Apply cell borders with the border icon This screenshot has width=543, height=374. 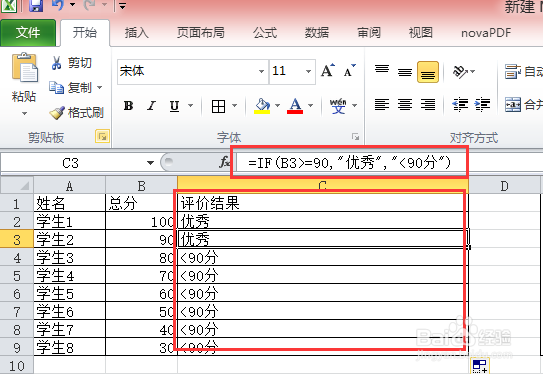(219, 106)
